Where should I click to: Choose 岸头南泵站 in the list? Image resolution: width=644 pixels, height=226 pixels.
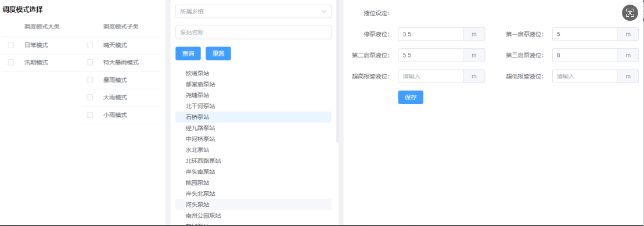[x=253, y=172]
